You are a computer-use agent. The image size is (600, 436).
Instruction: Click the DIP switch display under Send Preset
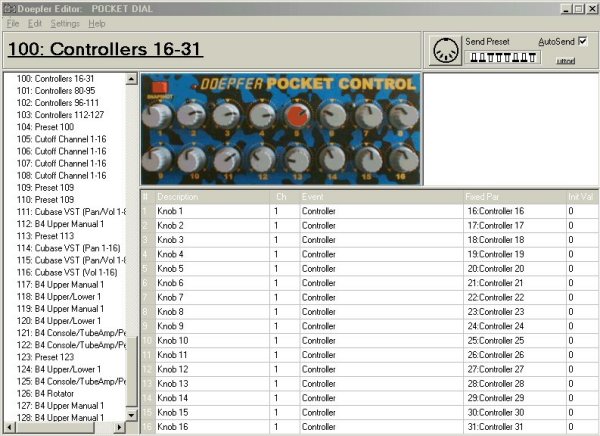pyautogui.click(x=497, y=58)
